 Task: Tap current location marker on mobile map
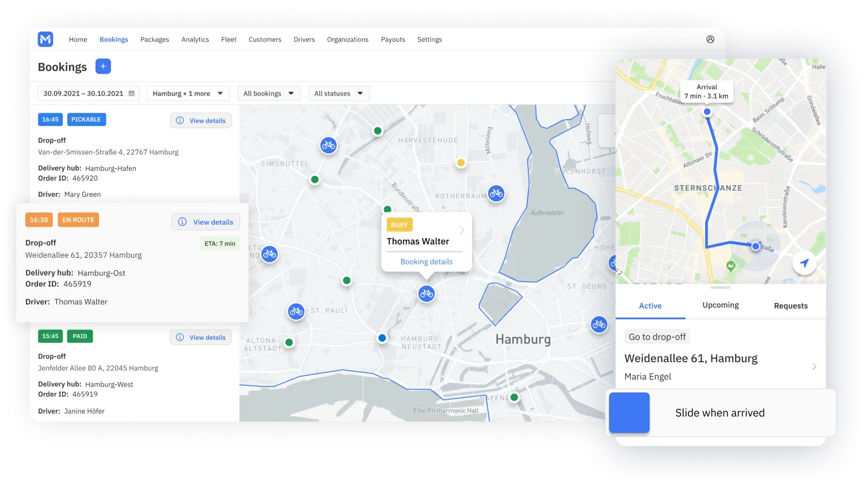click(756, 246)
